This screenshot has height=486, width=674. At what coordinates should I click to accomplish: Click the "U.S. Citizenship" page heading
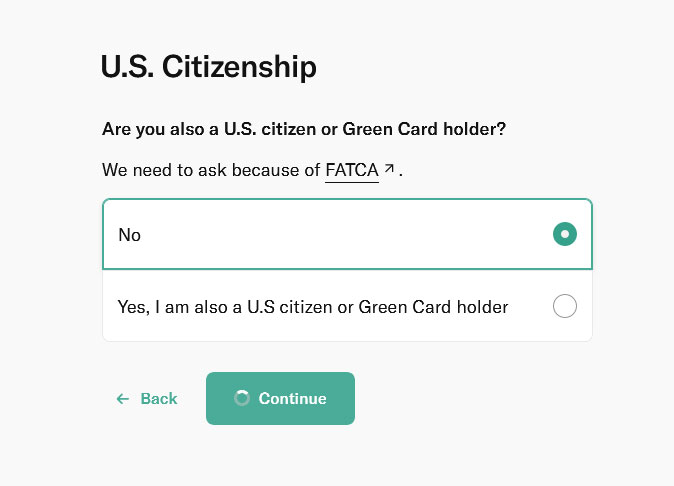click(x=209, y=67)
